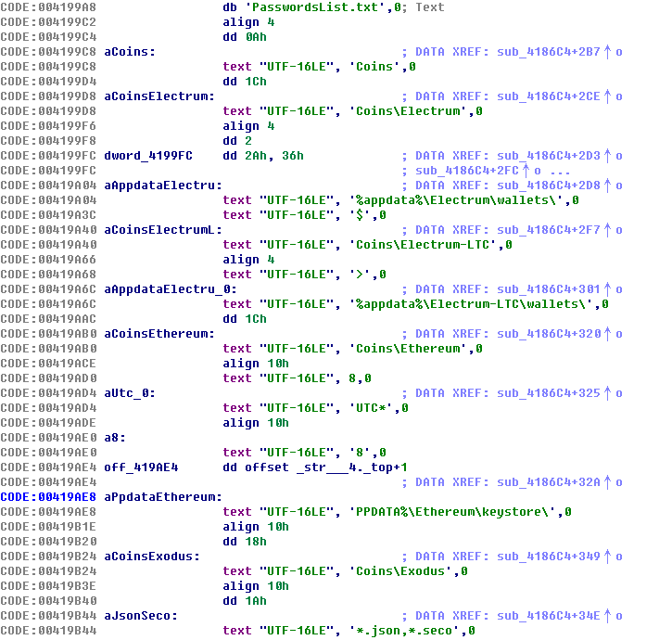The image size is (672, 640).
Task: Click the aCoins label
Action: (130, 52)
